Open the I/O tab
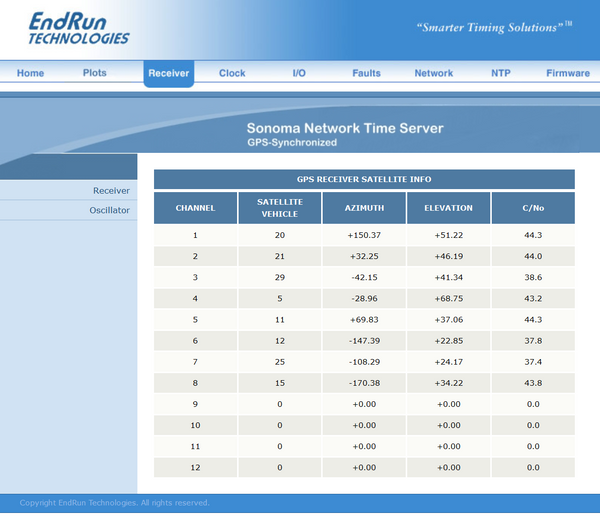 (299, 73)
